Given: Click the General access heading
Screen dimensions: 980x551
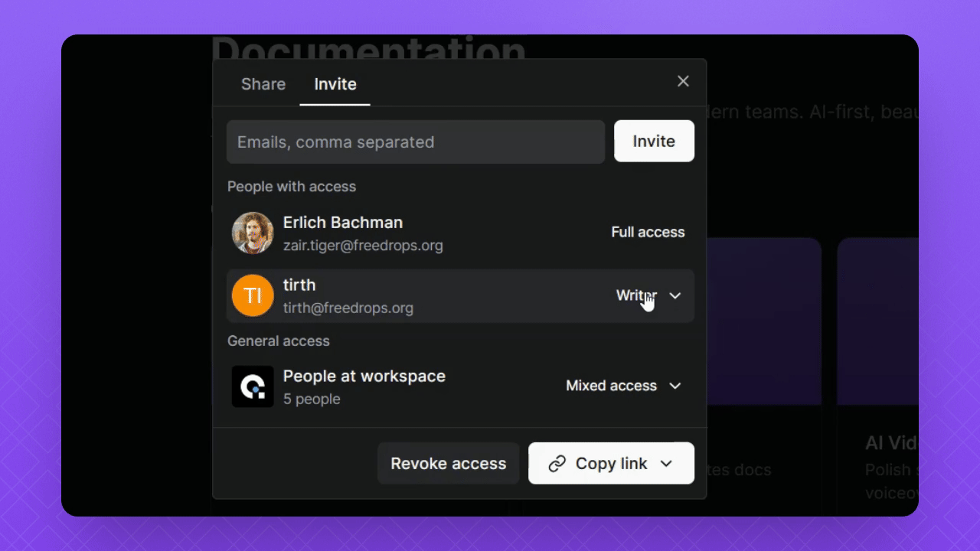Looking at the screenshot, I should [279, 341].
